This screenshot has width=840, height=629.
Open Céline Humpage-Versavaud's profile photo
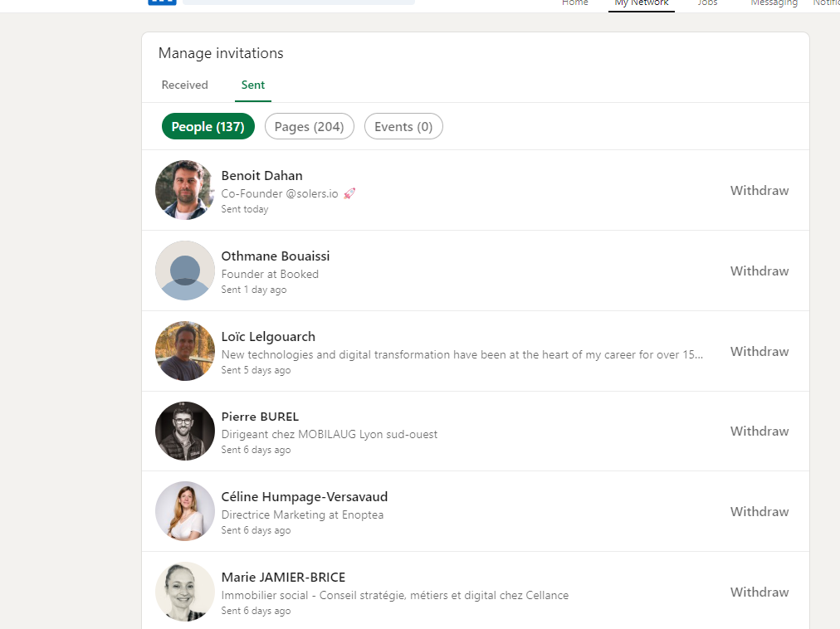185,511
